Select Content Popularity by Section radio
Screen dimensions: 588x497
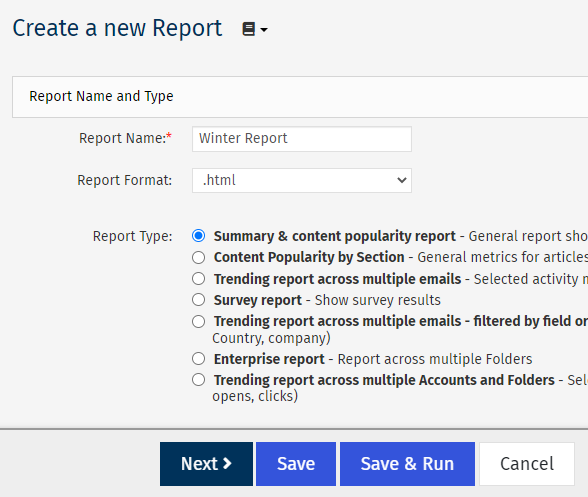(x=198, y=257)
